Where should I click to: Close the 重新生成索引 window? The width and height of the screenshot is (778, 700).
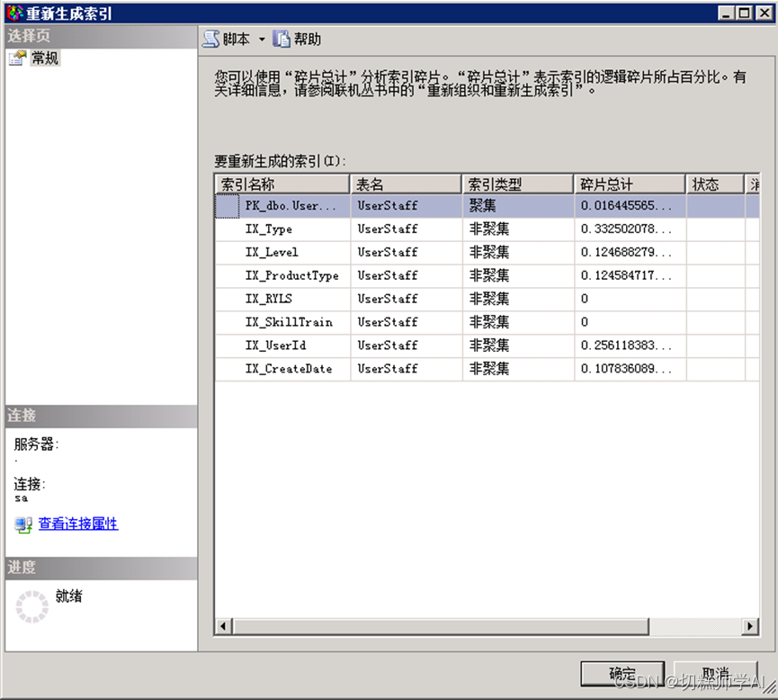(765, 13)
